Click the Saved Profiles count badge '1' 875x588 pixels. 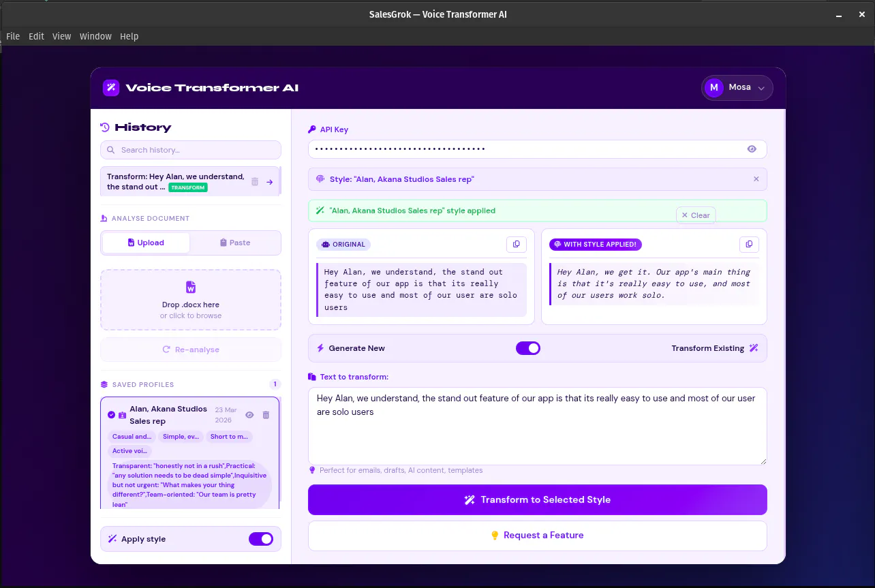275,384
